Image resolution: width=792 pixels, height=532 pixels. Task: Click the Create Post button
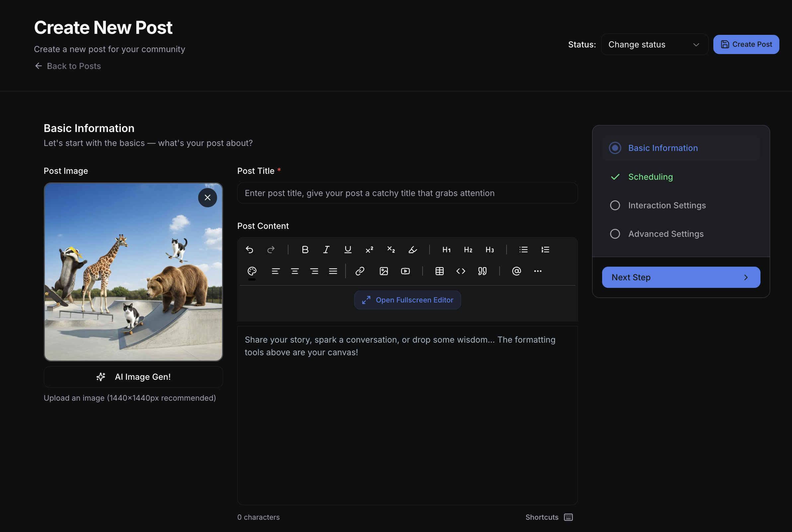(746, 44)
